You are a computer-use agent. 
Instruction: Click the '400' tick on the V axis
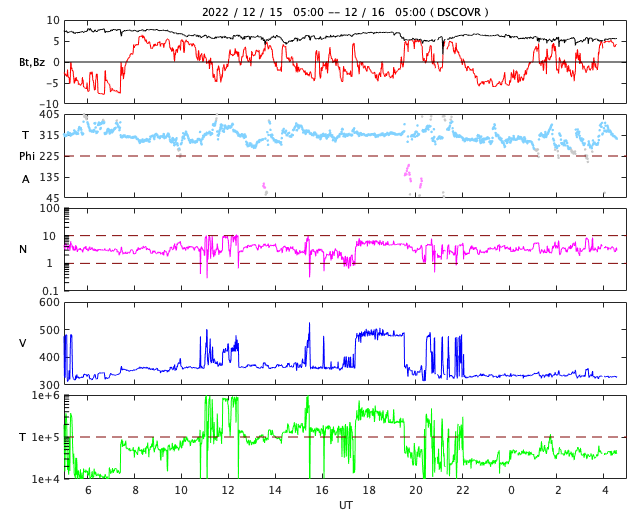(x=49, y=357)
